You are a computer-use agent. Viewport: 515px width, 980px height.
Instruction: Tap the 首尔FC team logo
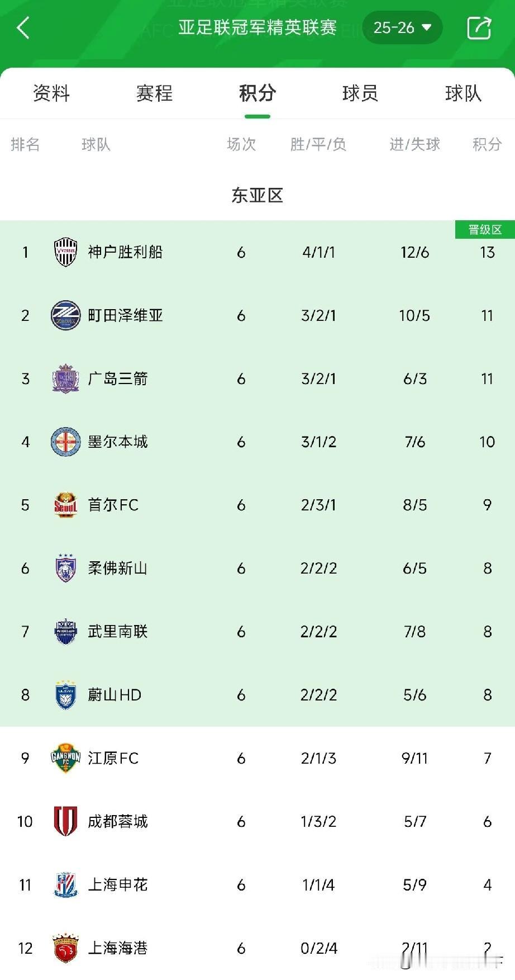[65, 505]
